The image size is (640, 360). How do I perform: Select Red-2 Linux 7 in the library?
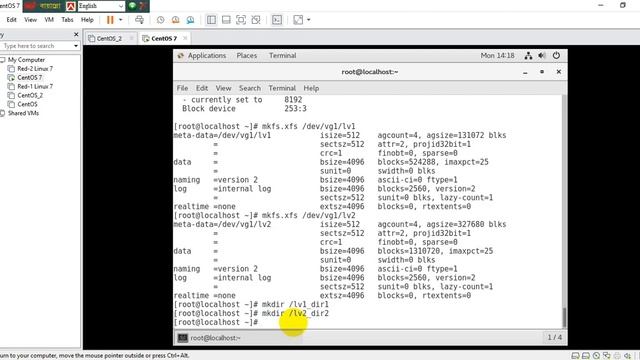click(x=35, y=69)
